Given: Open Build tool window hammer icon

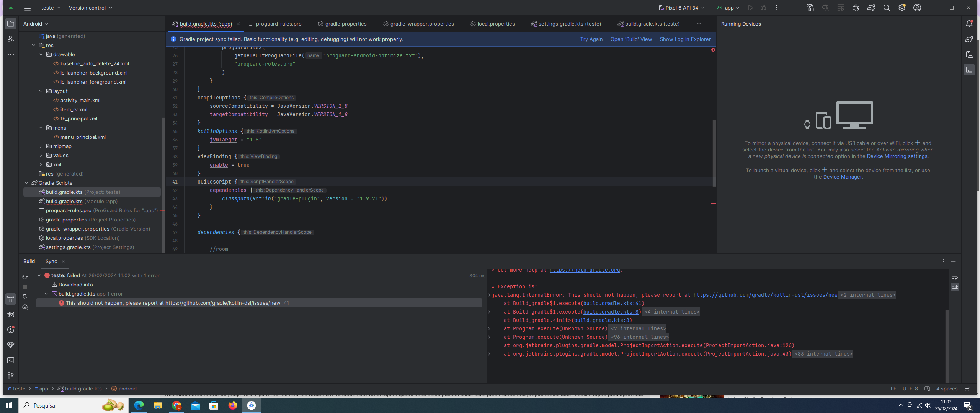Looking at the screenshot, I should 11,299.
